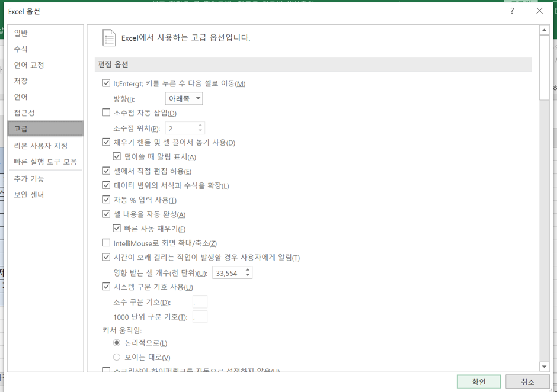Select 언어 교정 in the sidebar
This screenshot has height=392, width=557.
pos(45,65)
